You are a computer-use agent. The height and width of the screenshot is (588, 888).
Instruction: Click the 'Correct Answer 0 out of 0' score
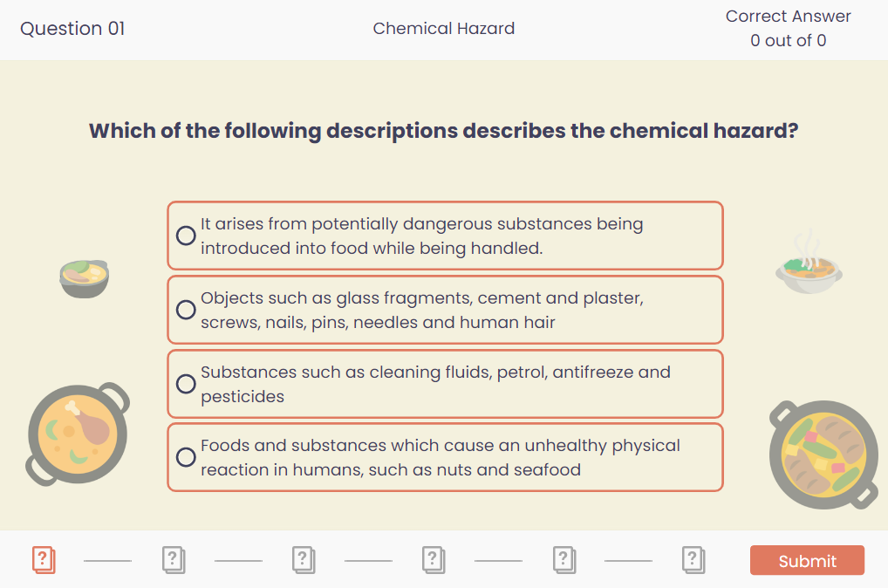tap(788, 29)
